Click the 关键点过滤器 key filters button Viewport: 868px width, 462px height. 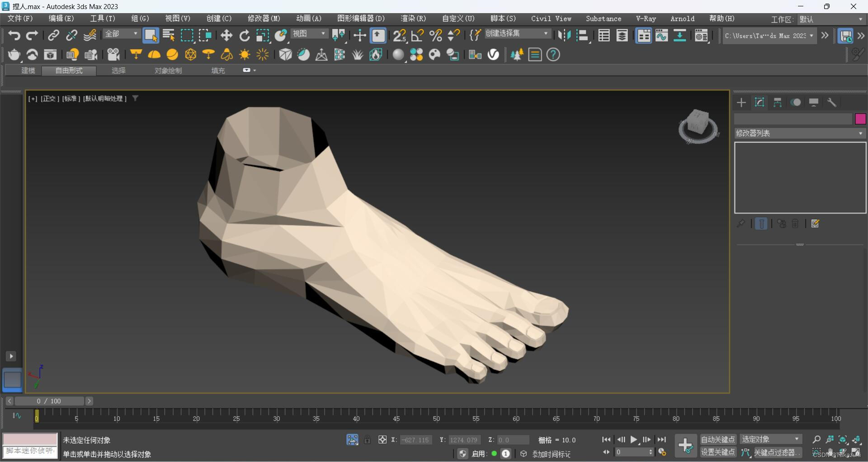(777, 452)
